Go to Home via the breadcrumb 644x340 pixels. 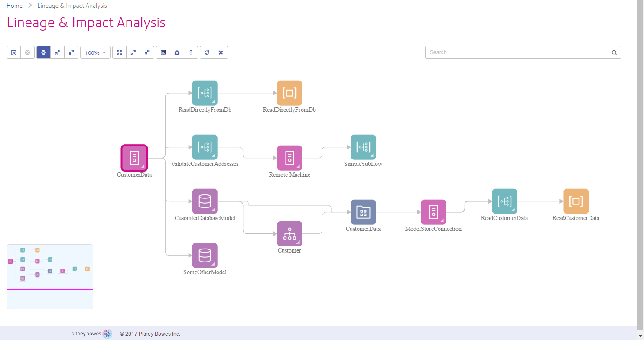tap(15, 6)
